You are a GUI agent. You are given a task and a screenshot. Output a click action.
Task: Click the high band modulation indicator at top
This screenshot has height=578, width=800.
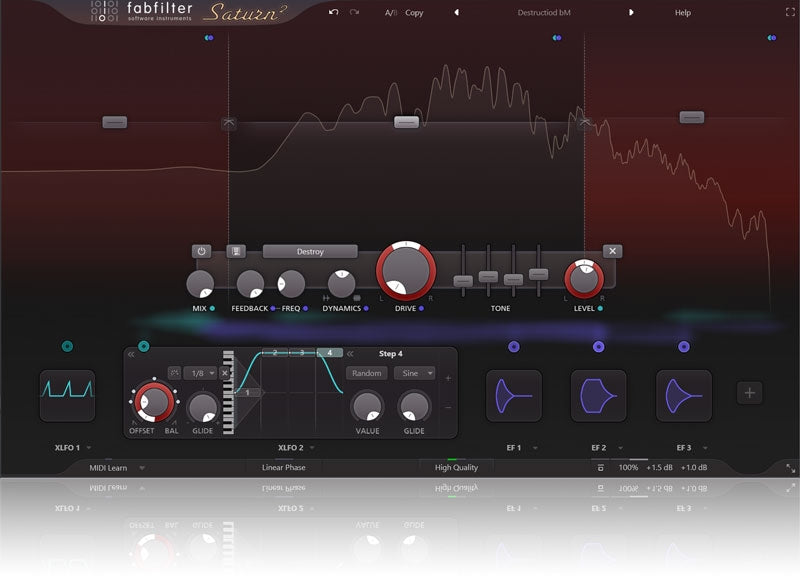click(x=772, y=38)
